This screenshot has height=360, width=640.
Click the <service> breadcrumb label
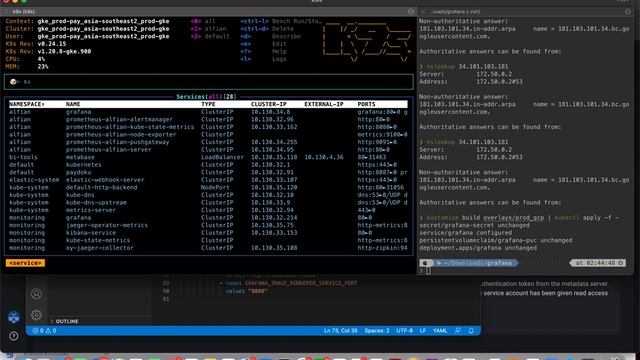click(x=25, y=263)
